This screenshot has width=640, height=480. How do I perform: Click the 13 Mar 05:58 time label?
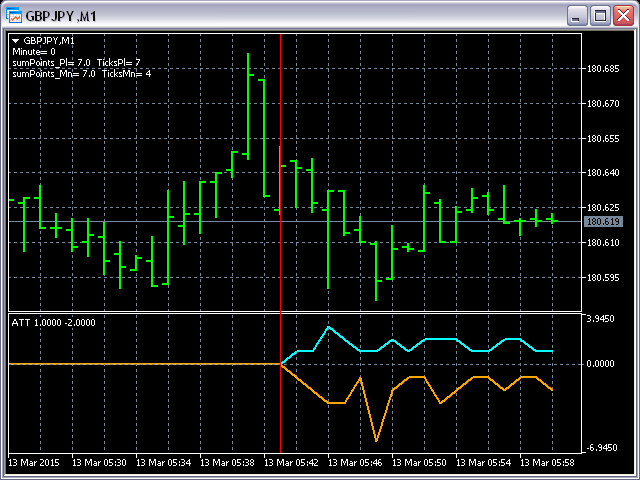(x=551, y=463)
